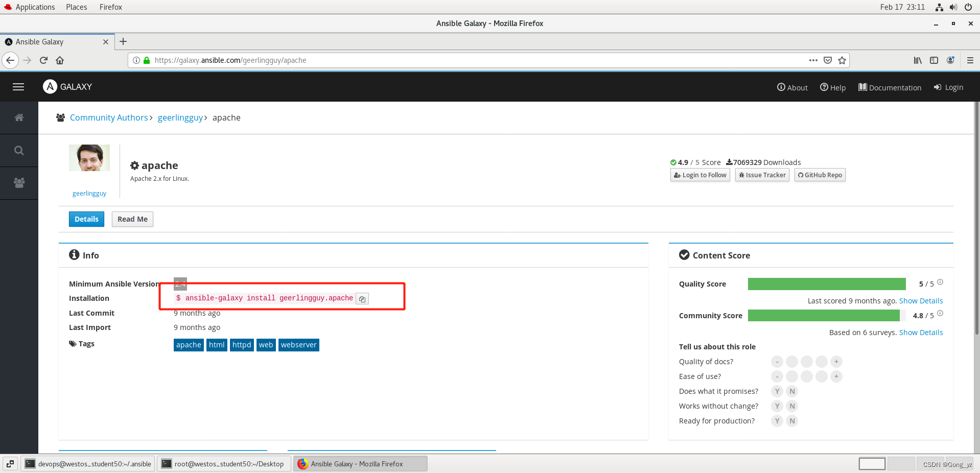Screen dimensions: 980x473
Task: Click the Ansible Galaxy logo
Action: pyautogui.click(x=67, y=87)
